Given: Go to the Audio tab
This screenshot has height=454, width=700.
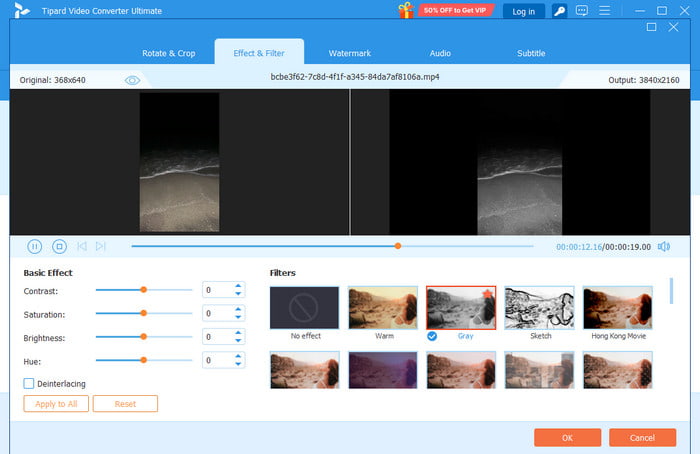Looking at the screenshot, I should pos(440,53).
